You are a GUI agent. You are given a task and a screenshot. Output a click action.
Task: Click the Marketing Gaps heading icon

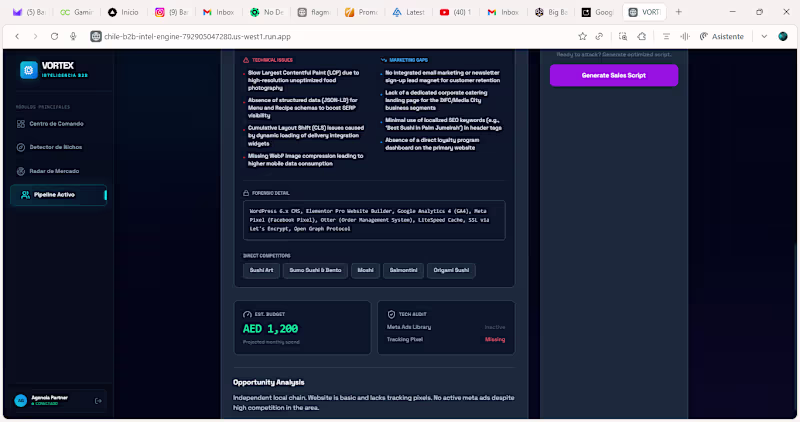(384, 60)
